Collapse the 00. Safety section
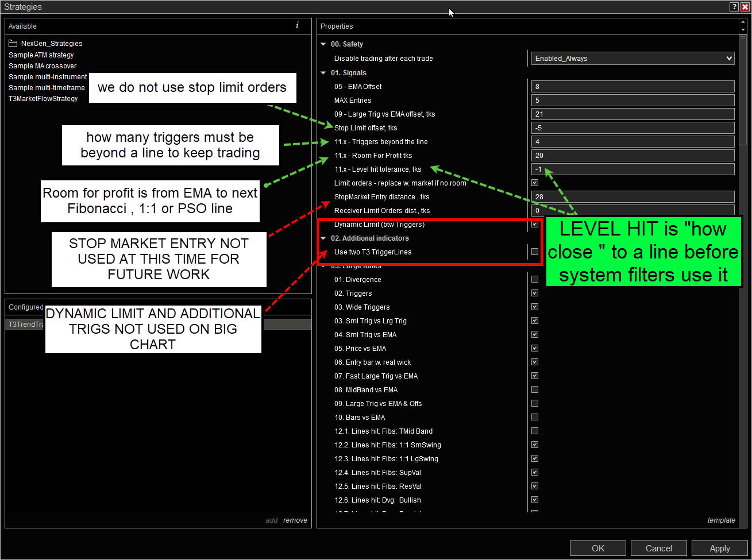The height and width of the screenshot is (560, 752). [324, 44]
